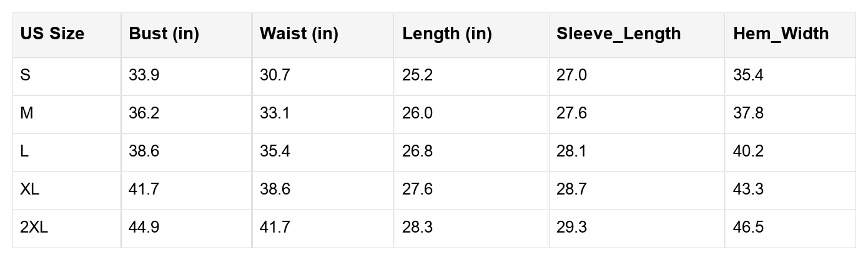The image size is (868, 260).
Task: Click length value 27.6 in XL row
Action: (x=417, y=190)
